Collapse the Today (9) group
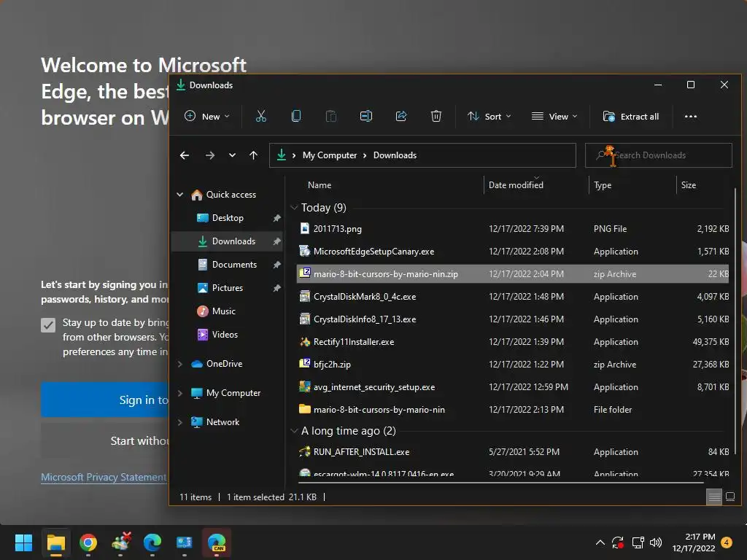The image size is (747, 560). coord(294,208)
